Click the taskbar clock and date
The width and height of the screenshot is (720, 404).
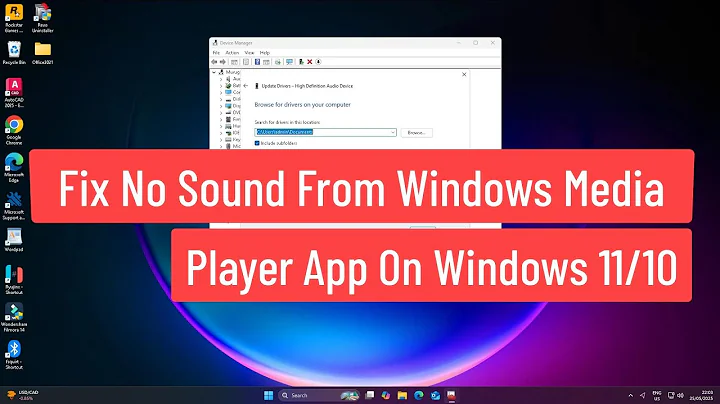click(701, 395)
